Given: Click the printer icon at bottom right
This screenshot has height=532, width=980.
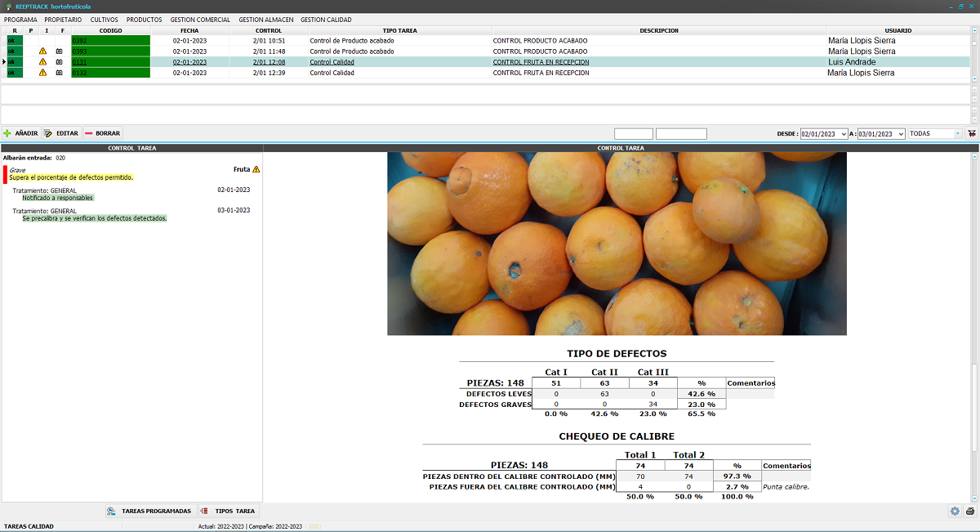Looking at the screenshot, I should coord(969,511).
